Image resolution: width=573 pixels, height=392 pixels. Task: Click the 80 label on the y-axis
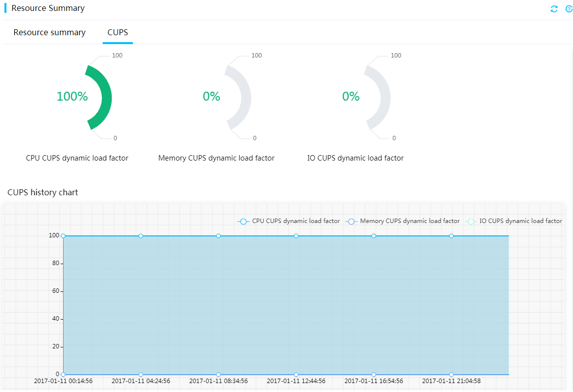pos(56,263)
